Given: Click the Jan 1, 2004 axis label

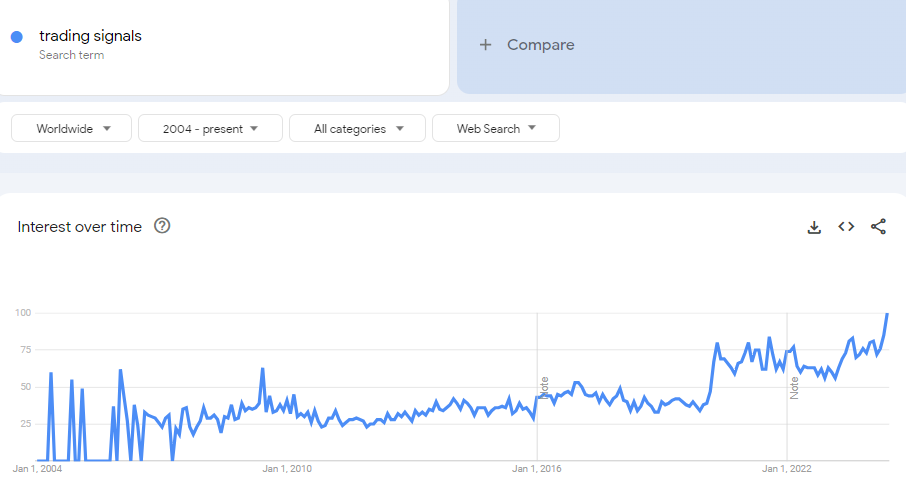Looking at the screenshot, I should click(37, 468).
